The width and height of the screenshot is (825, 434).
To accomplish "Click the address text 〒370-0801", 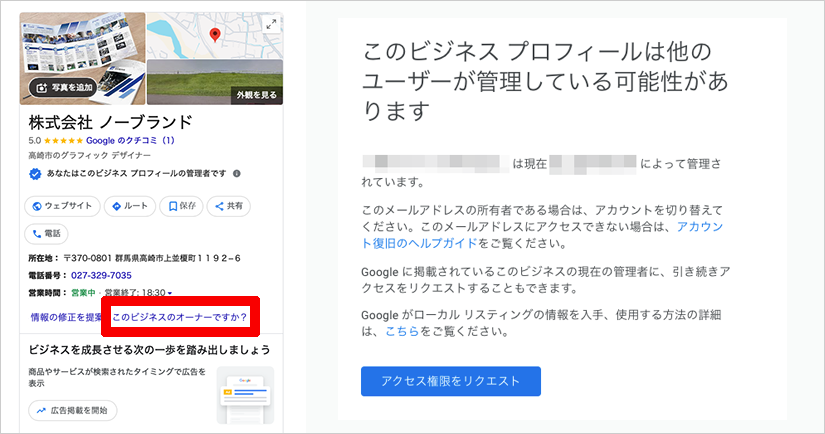I will (x=87, y=258).
